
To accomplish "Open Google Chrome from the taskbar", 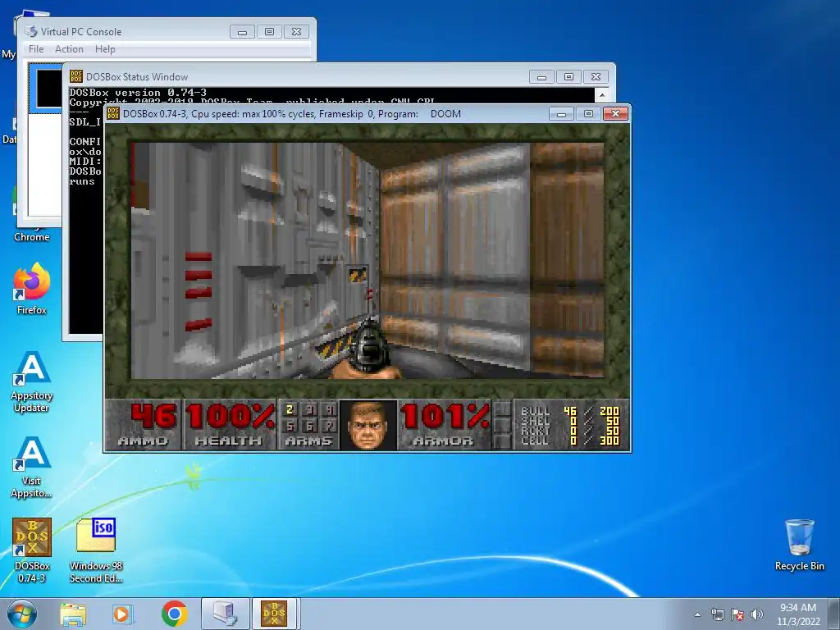I will point(174,614).
